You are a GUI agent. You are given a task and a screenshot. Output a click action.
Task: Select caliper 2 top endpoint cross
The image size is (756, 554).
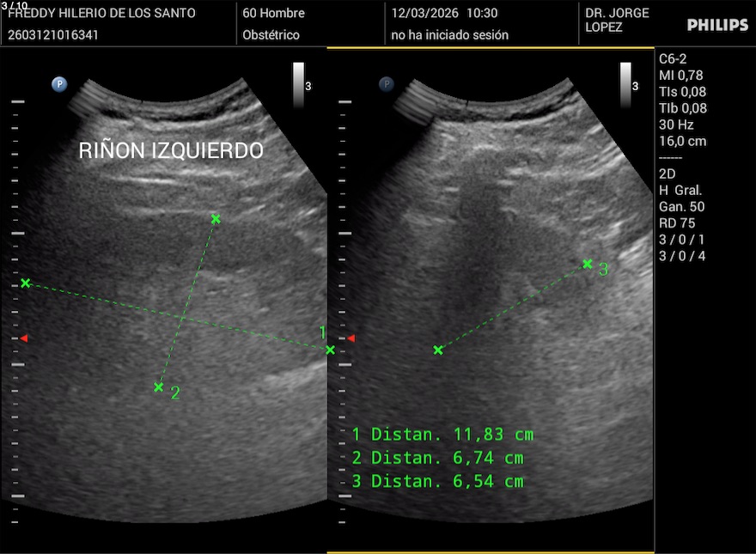pos(216,219)
